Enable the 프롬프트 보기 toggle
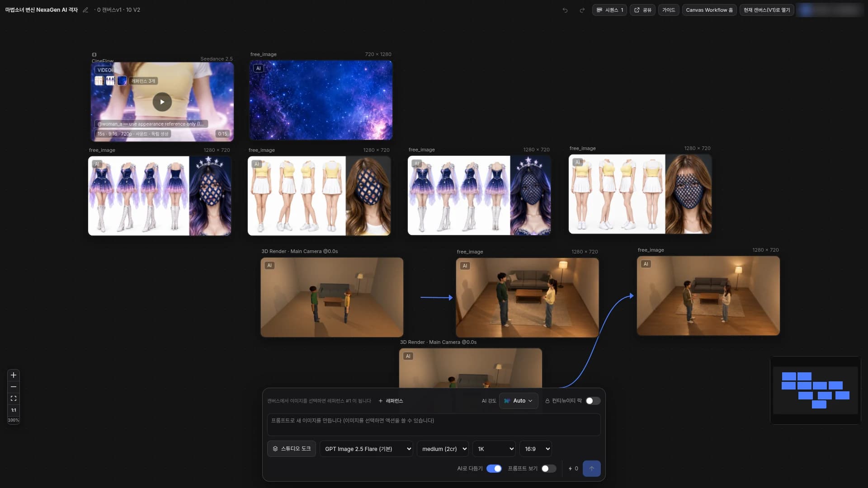This screenshot has height=488, width=868. pyautogui.click(x=549, y=469)
